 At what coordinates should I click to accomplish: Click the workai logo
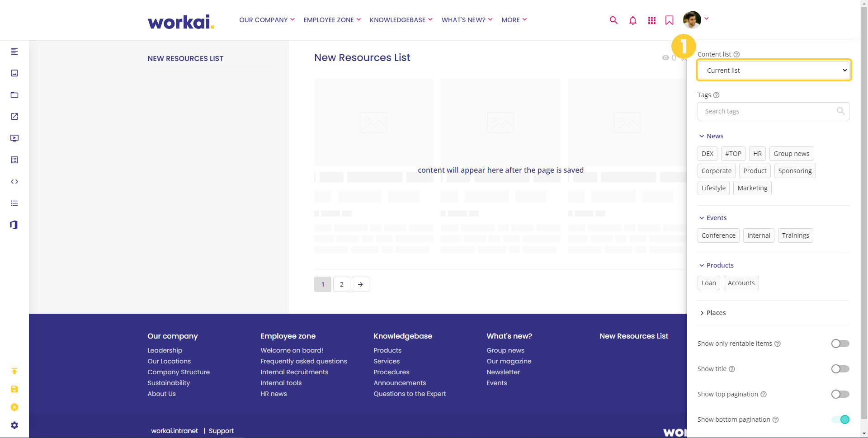pyautogui.click(x=181, y=21)
